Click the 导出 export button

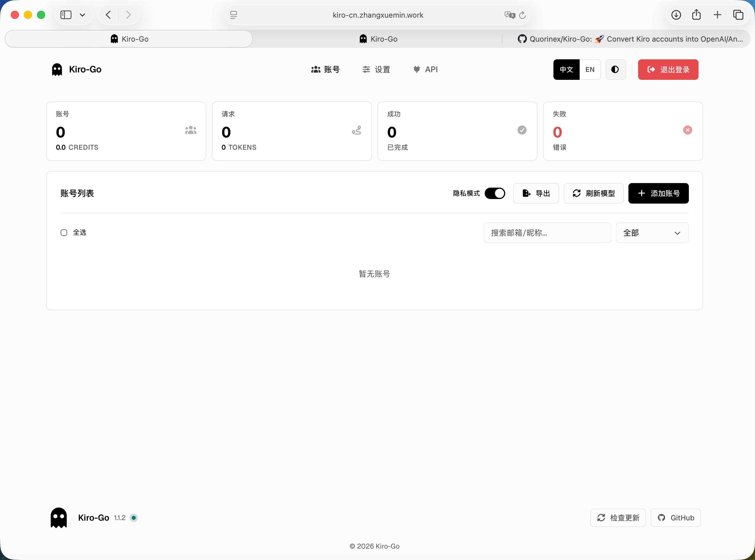536,193
